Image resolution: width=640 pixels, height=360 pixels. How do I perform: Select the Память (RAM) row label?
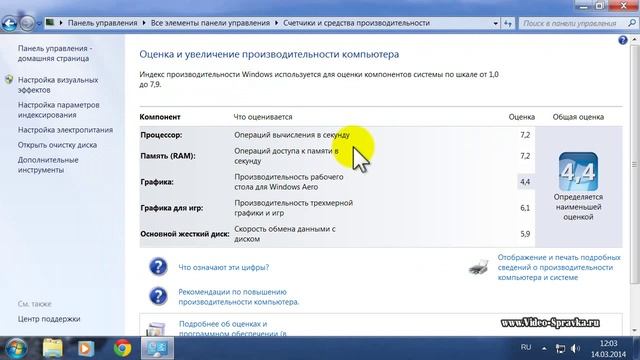[x=168, y=156]
